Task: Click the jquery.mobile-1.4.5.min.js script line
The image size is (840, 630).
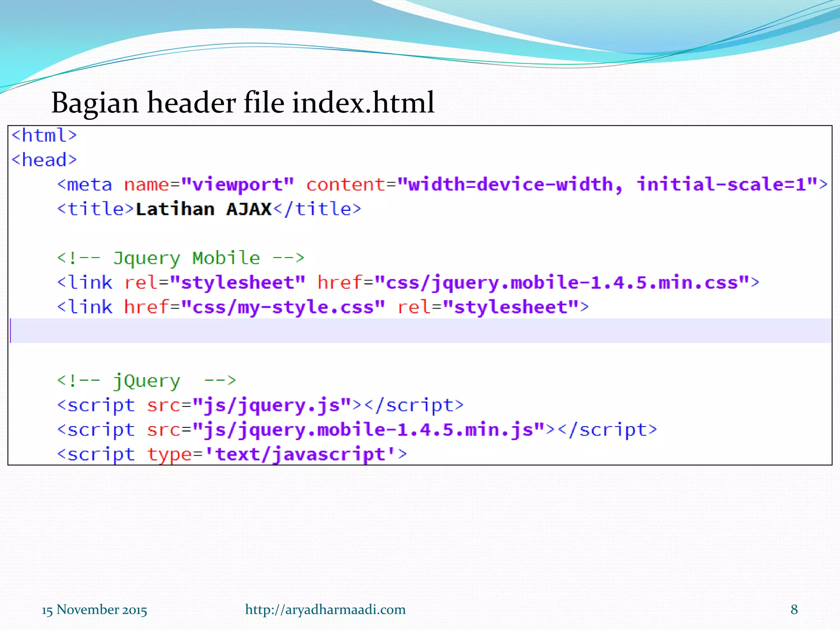Action: pyautogui.click(x=357, y=430)
